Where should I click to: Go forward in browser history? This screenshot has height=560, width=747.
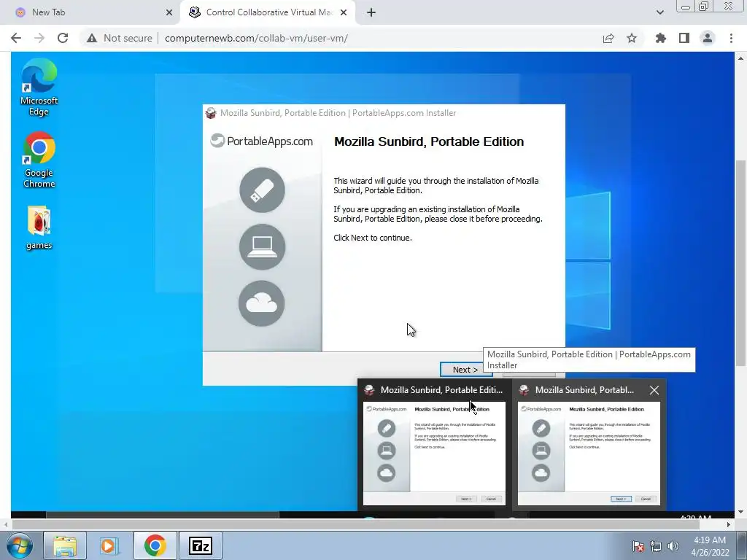pyautogui.click(x=39, y=38)
